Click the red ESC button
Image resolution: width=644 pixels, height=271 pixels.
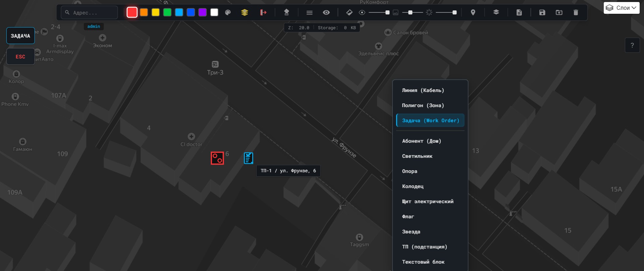(x=20, y=56)
